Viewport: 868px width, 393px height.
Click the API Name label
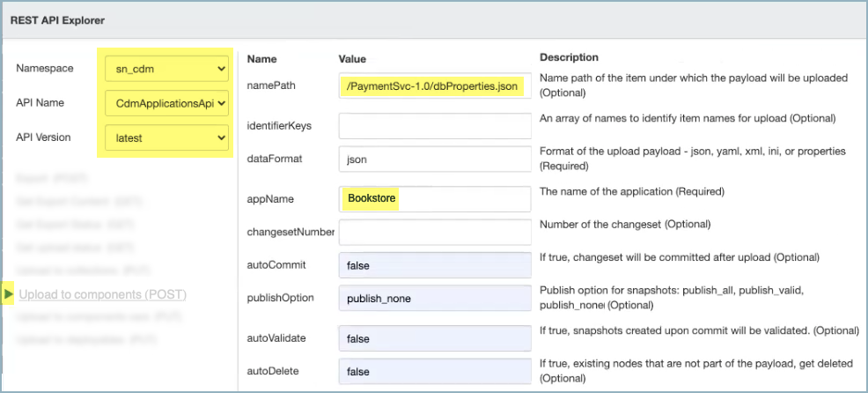[x=40, y=102]
